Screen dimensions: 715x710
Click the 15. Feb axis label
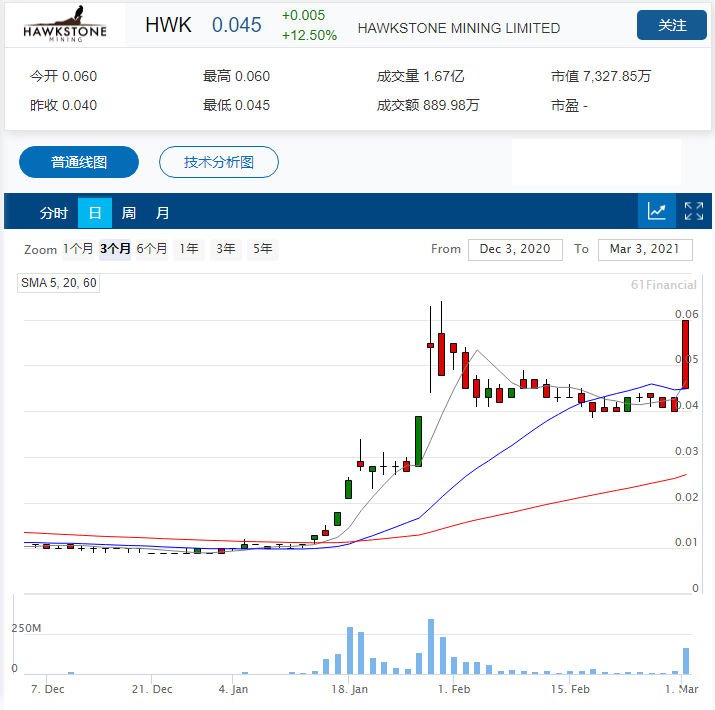tap(570, 689)
